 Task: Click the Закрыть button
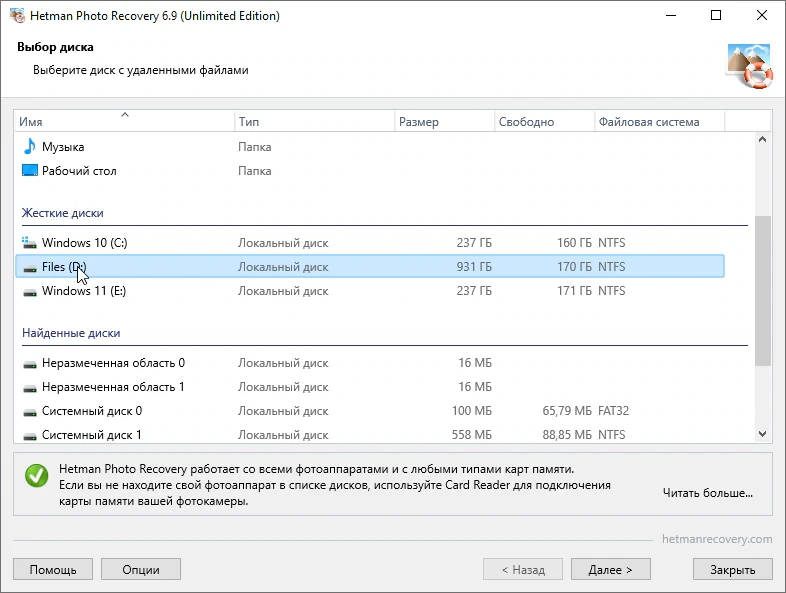(x=732, y=569)
